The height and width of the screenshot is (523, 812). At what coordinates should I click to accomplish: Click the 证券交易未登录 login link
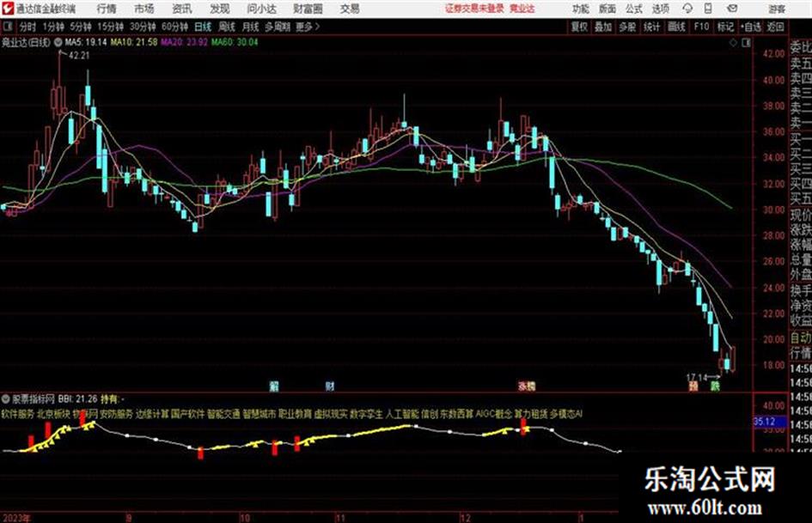pos(474,9)
